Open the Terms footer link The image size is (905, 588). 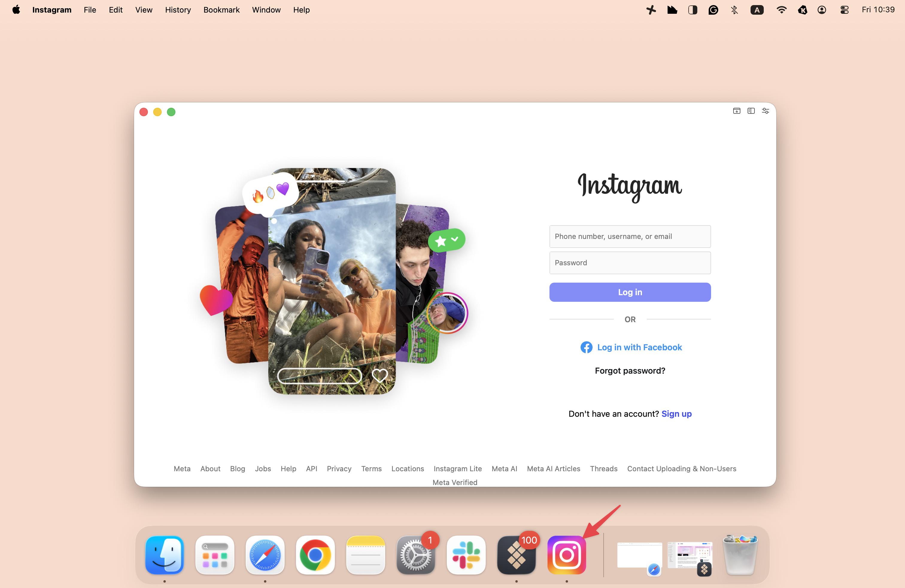371,469
